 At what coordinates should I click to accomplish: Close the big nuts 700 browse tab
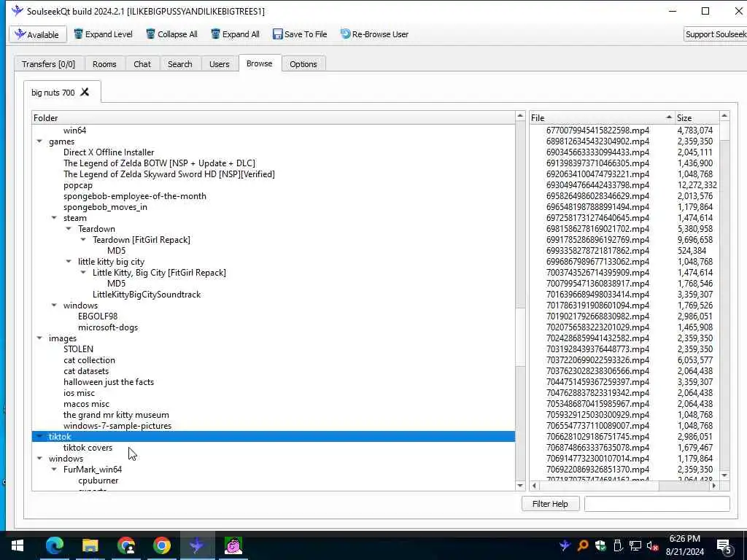click(x=85, y=92)
